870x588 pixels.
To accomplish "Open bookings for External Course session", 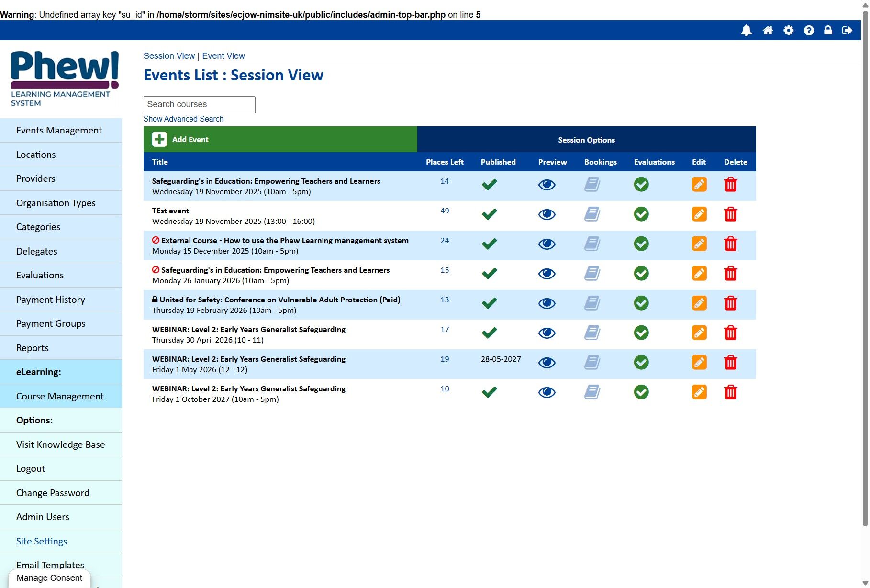I will [592, 244].
